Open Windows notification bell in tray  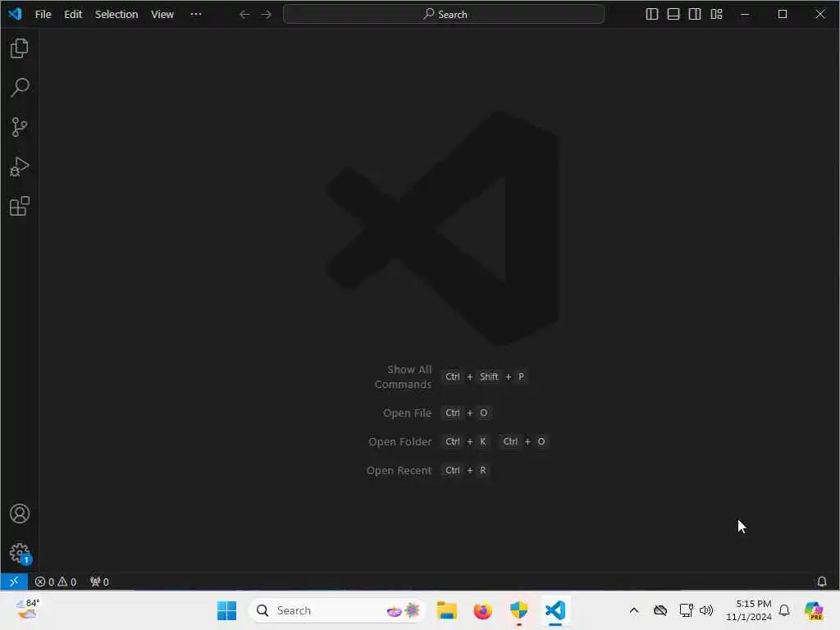(784, 610)
